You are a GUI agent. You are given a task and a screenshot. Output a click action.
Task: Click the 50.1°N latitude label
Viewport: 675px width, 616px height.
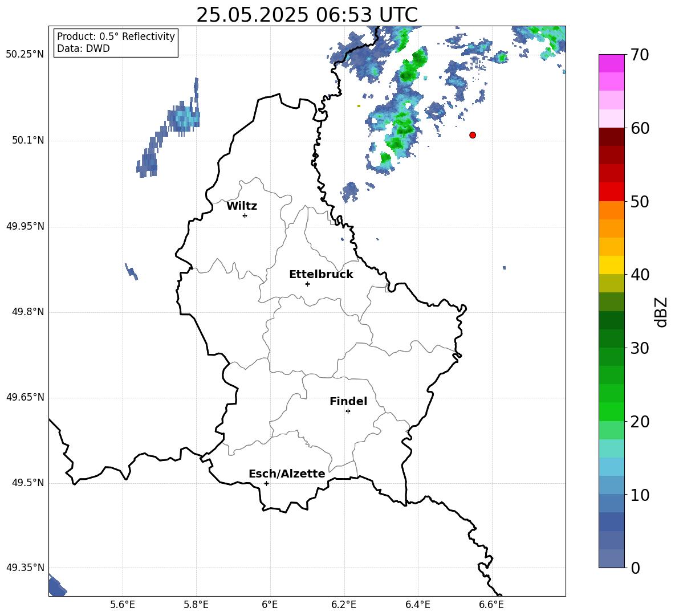(28, 140)
